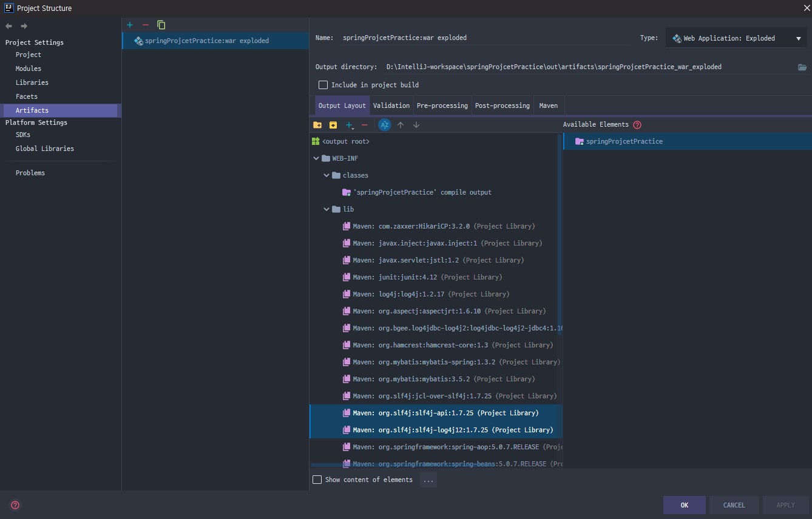Click the APPLY button
The height and width of the screenshot is (519, 812).
coord(786,505)
